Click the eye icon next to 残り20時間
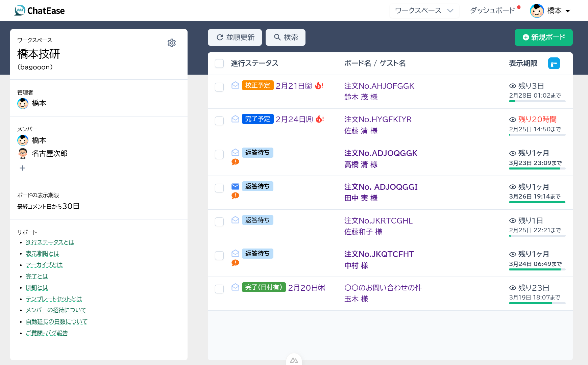The image size is (588, 365). pyautogui.click(x=512, y=120)
